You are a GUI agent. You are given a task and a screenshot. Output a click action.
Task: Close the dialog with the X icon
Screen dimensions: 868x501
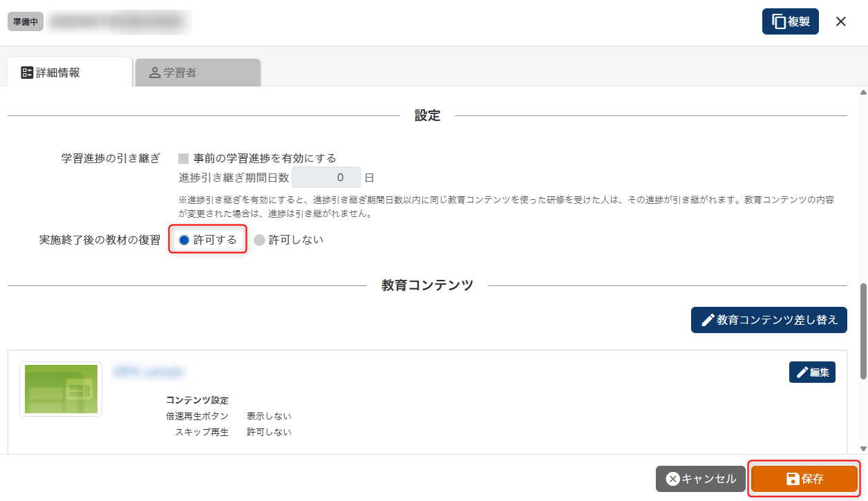[x=840, y=21]
